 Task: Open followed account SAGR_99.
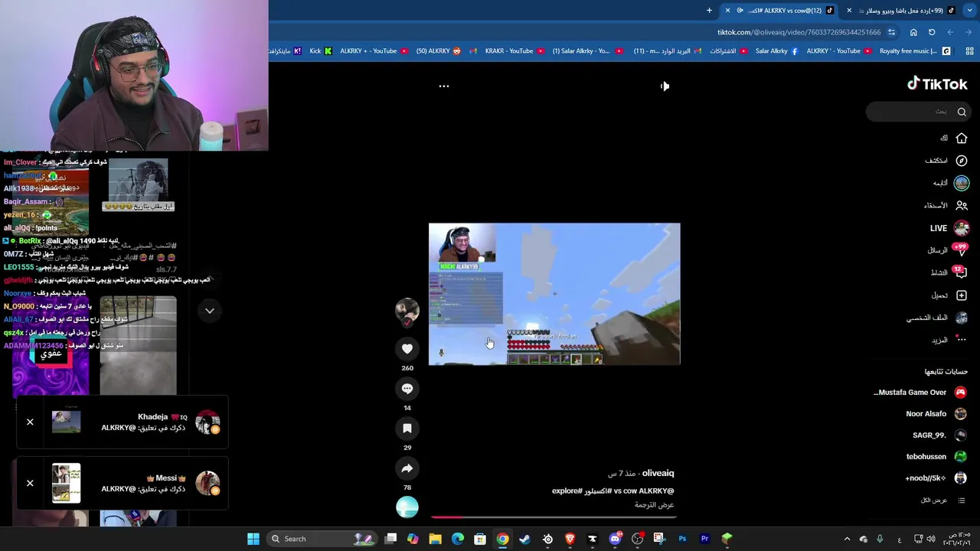[940, 435]
